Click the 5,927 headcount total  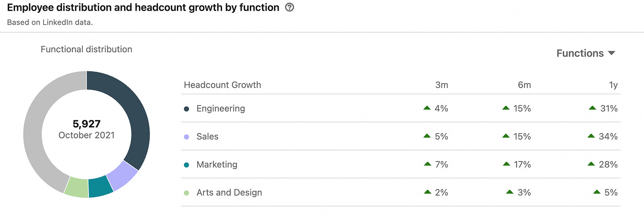coord(86,124)
